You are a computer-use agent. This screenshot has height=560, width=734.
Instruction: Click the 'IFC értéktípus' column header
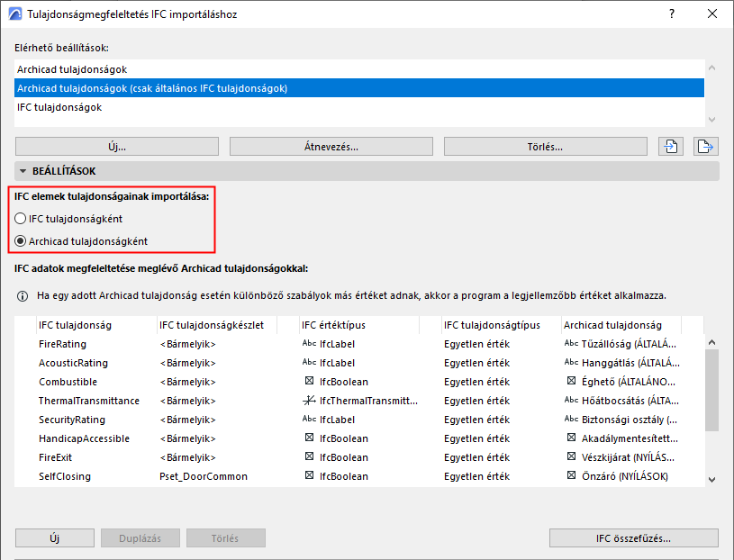pyautogui.click(x=359, y=325)
